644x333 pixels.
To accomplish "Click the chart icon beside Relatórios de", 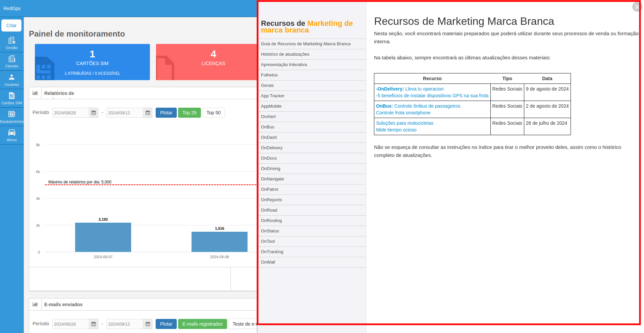I will point(35,93).
